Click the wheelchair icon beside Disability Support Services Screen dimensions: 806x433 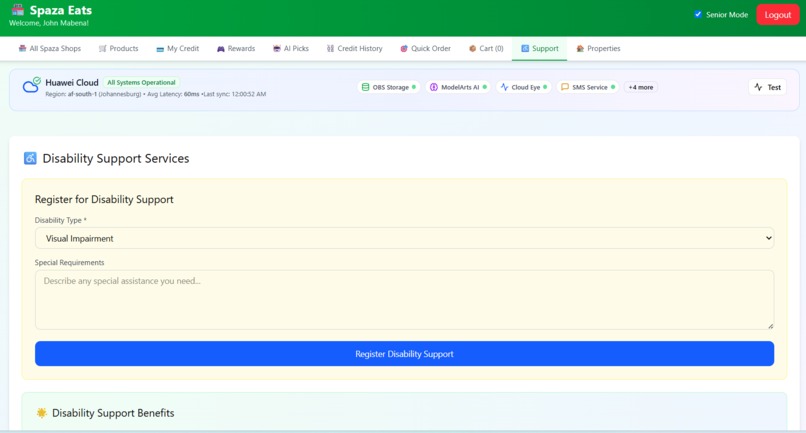(30, 158)
